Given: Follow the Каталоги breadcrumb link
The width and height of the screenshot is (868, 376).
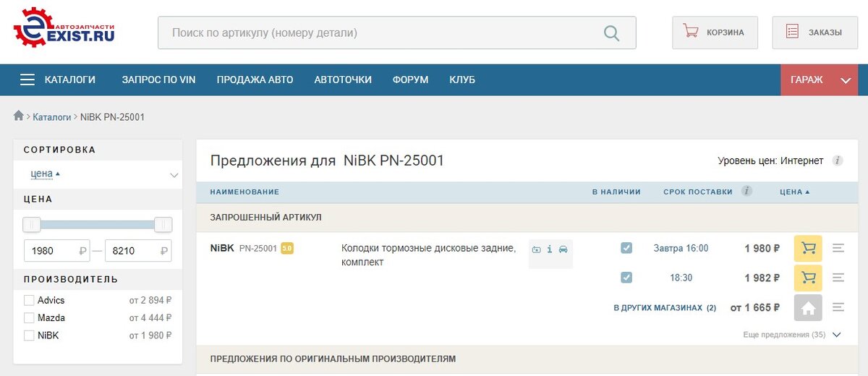Looking at the screenshot, I should point(52,116).
